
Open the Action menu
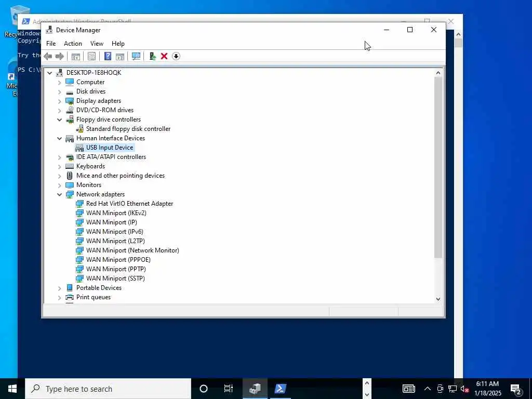coord(73,44)
